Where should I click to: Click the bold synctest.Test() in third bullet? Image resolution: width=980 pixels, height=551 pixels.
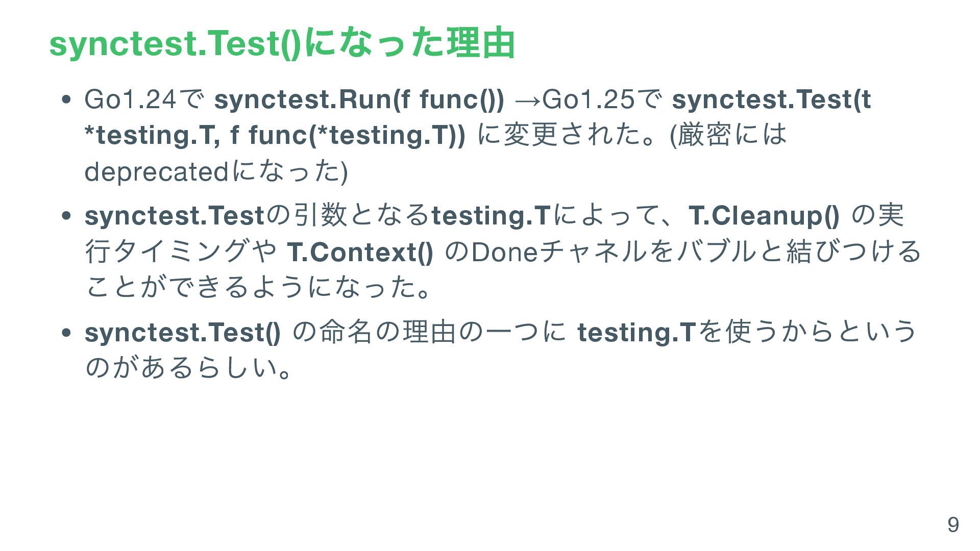pos(183,332)
